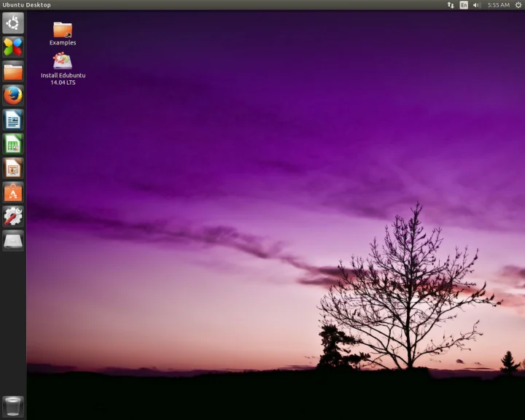Viewport: 525px width, 420px height.
Task: Open the Trash in the launcher
Action: click(x=13, y=405)
